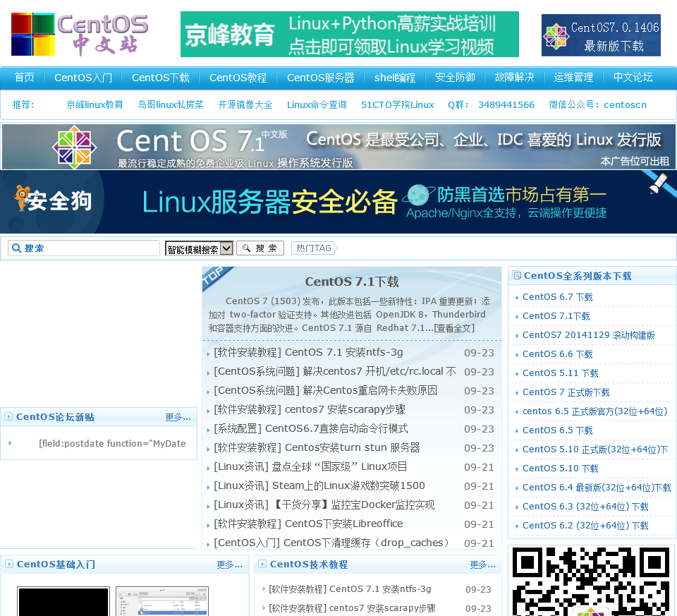Open the 京峰教育 Linux+Python training banner
The height and width of the screenshot is (616, 677).
pyautogui.click(x=349, y=34)
